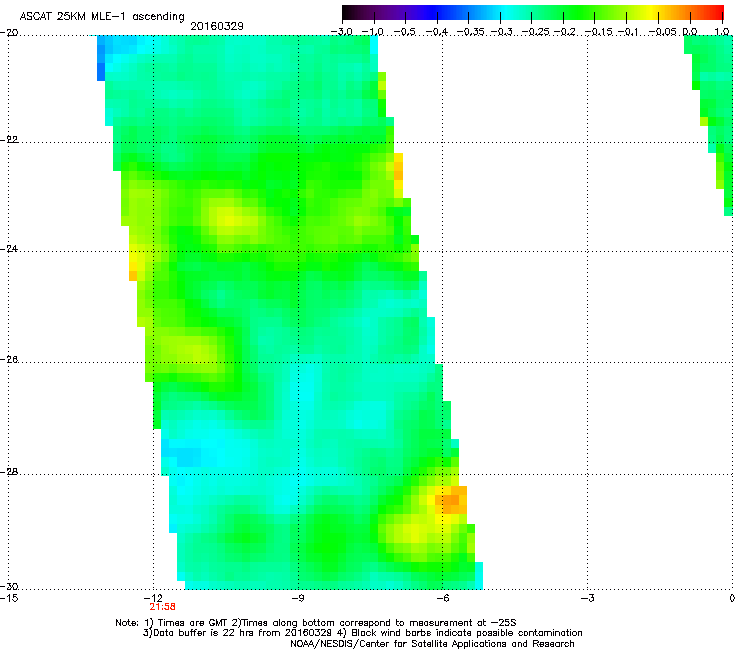
Task: Click the title 'ASCAT 25KM MLE-1 ascending'
Action: click(x=102, y=17)
